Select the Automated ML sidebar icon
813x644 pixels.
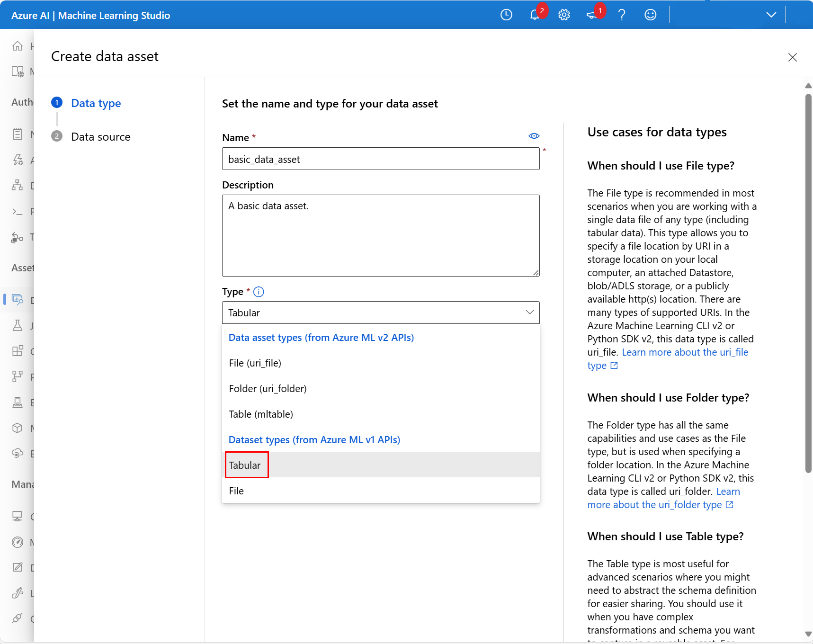[x=18, y=160]
